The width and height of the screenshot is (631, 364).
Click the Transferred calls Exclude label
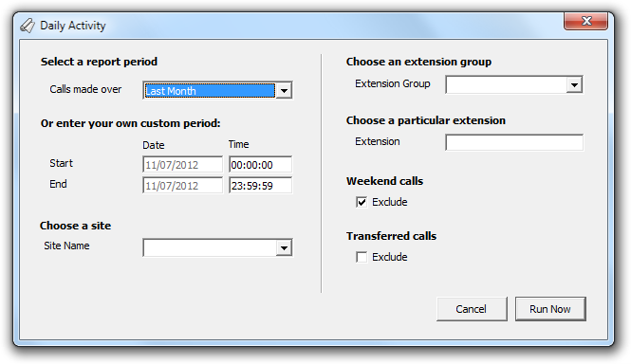point(390,257)
